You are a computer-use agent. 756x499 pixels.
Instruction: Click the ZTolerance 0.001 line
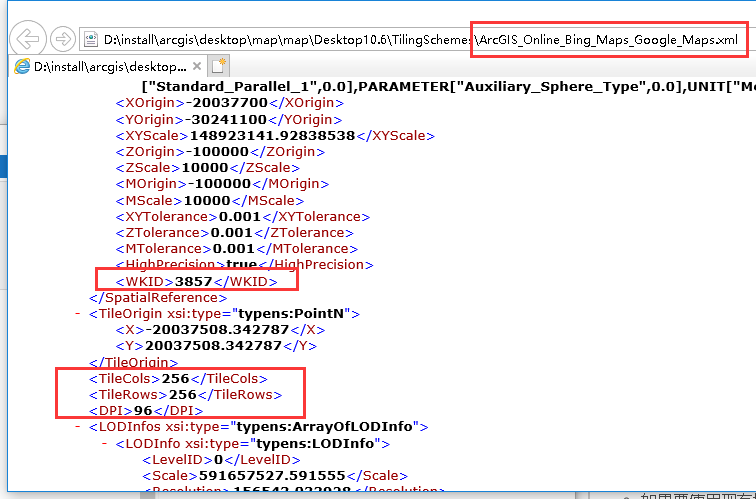pyautogui.click(x=234, y=232)
